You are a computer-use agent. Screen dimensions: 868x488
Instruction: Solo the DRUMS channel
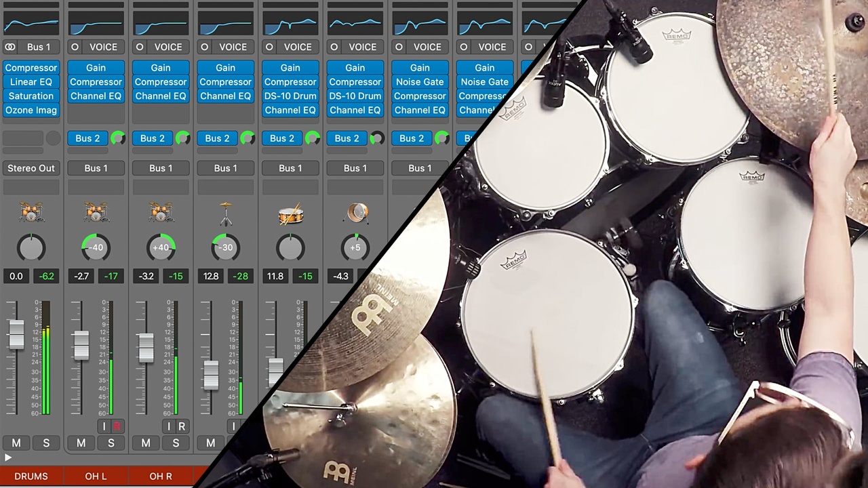(46, 443)
